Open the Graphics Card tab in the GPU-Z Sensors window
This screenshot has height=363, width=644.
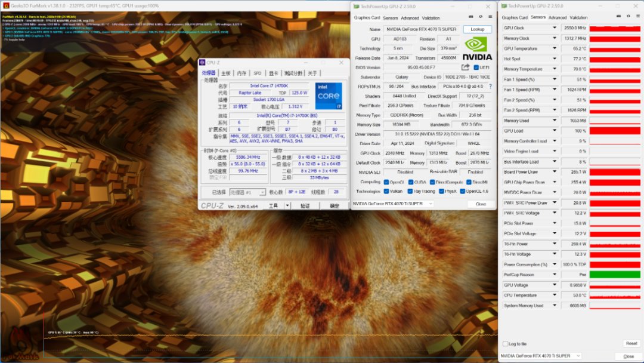(515, 18)
